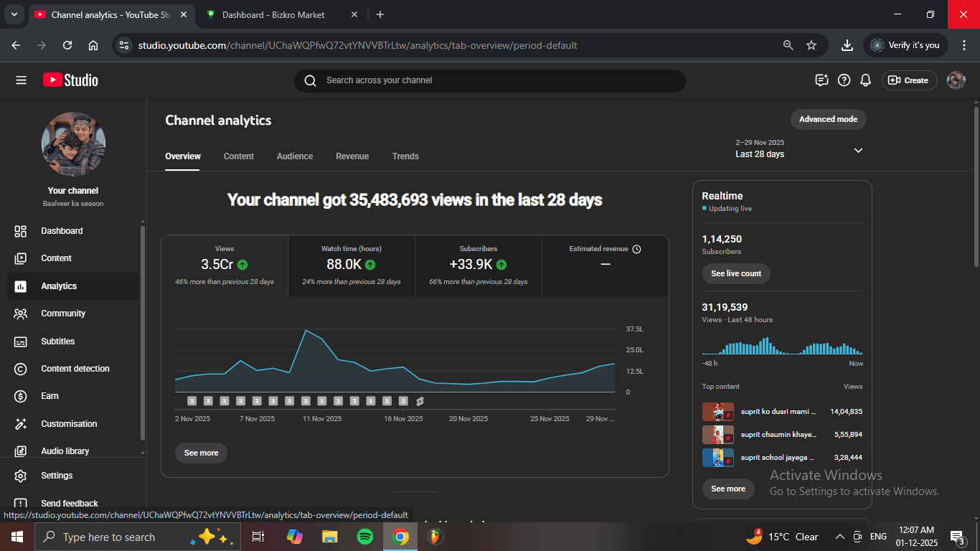Switch to the Audience tab
The height and width of the screenshot is (551, 980).
point(295,156)
